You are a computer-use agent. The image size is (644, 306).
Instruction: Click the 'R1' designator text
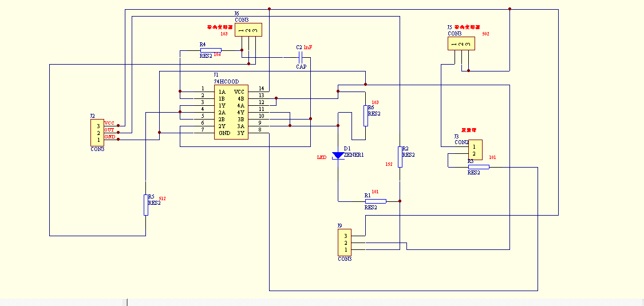368,196
